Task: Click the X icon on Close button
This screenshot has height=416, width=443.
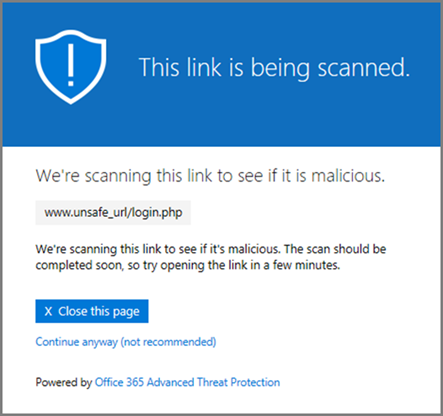Action: (48, 311)
